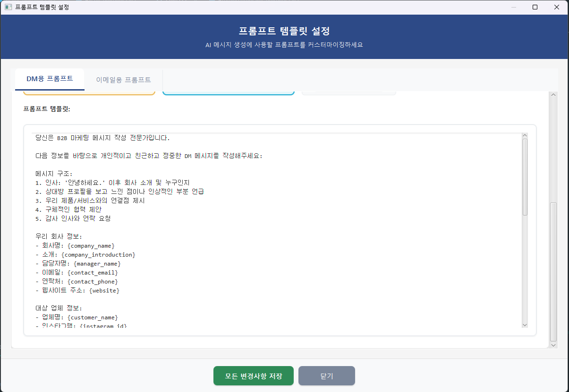Click the {contact_email} placeholder
Screen dimensions: 569x392
click(93, 273)
